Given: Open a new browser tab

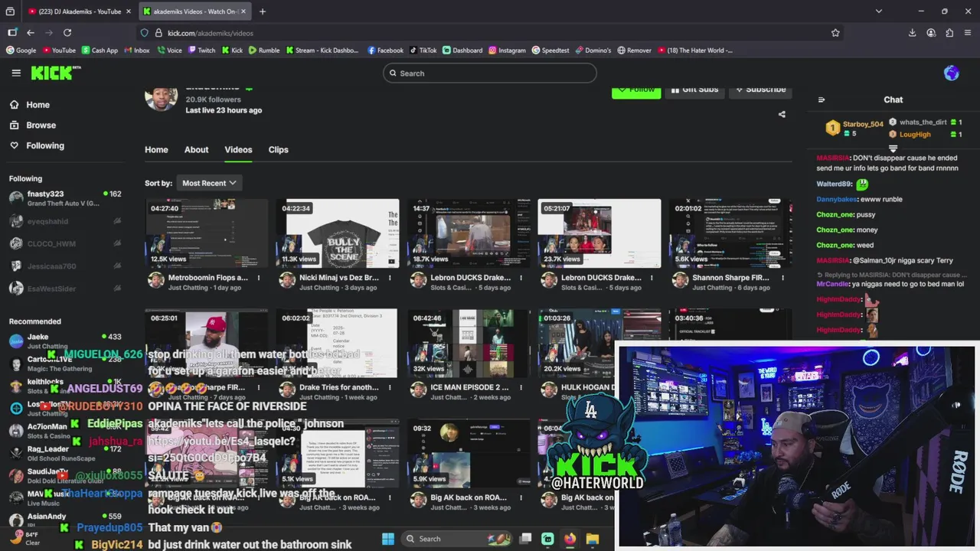Looking at the screenshot, I should pyautogui.click(x=262, y=11).
